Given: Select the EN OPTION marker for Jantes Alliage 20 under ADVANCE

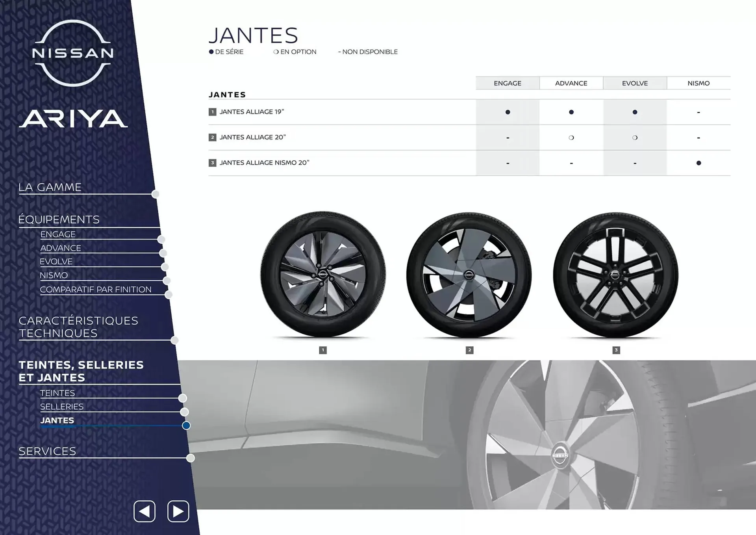Looking at the screenshot, I should click(571, 137).
